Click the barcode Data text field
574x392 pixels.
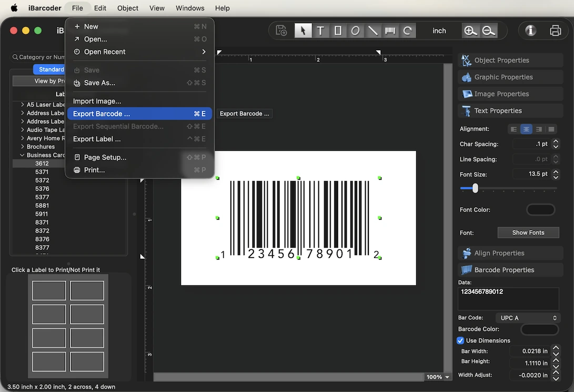pos(508,298)
